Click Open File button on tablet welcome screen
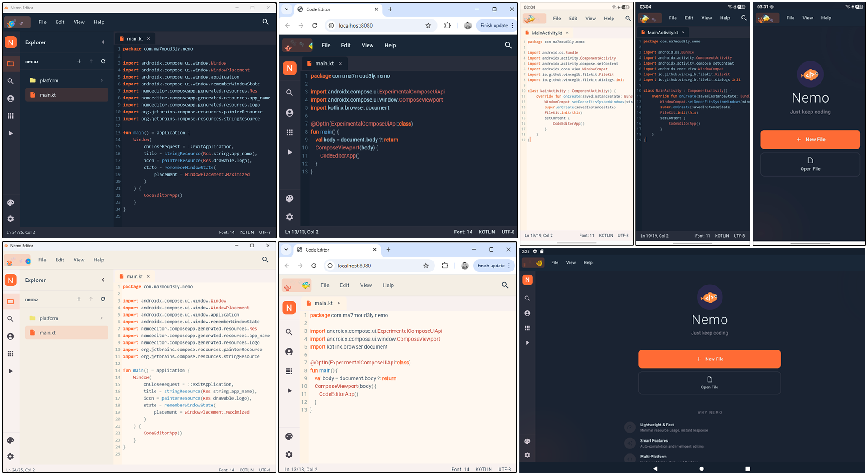The image size is (868, 476). tap(709, 383)
